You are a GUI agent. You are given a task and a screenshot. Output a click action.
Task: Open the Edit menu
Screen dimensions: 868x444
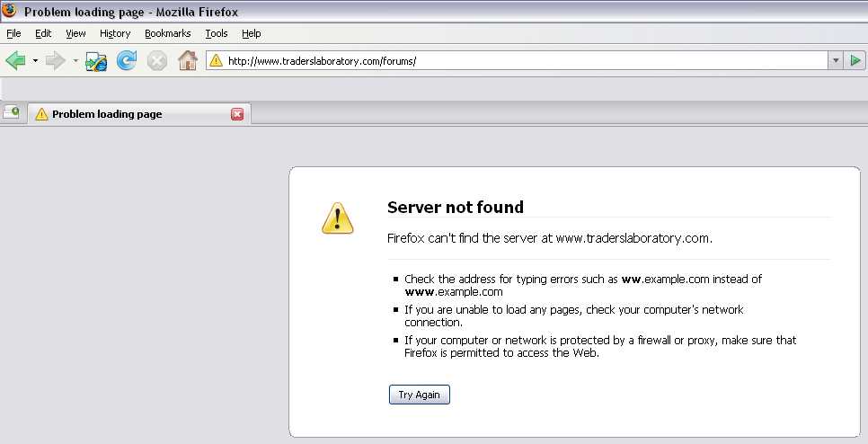pos(43,33)
